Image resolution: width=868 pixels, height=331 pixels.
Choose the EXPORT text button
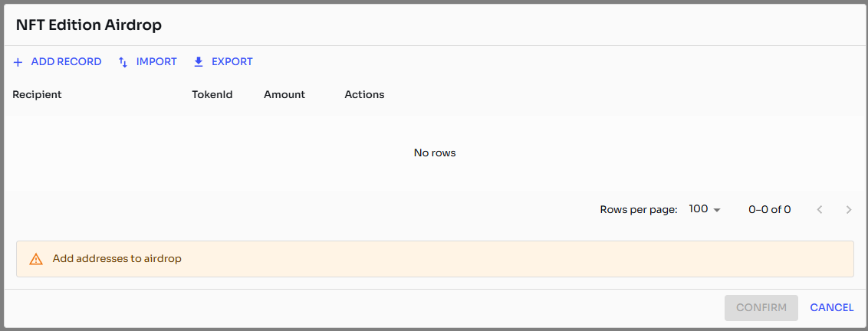click(x=232, y=62)
